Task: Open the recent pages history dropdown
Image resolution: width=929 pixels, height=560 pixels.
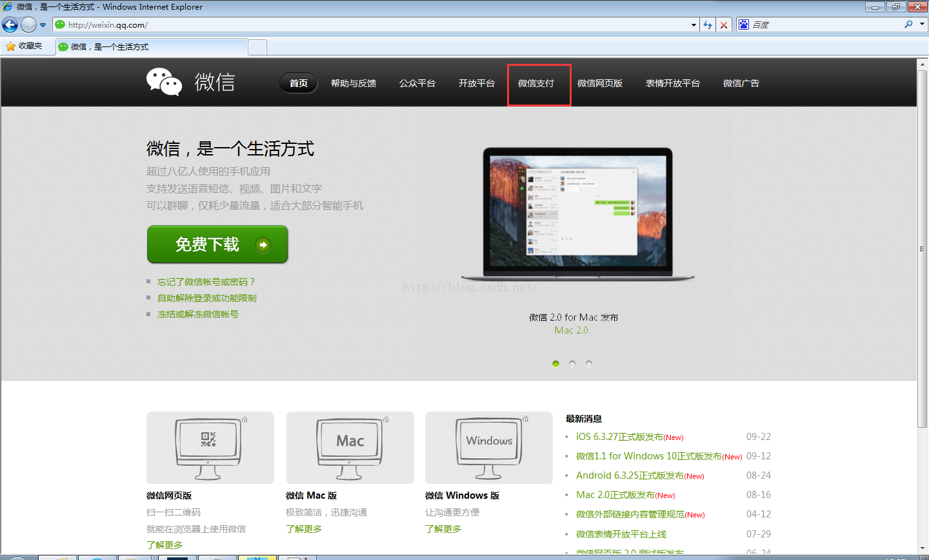Action: (x=43, y=25)
